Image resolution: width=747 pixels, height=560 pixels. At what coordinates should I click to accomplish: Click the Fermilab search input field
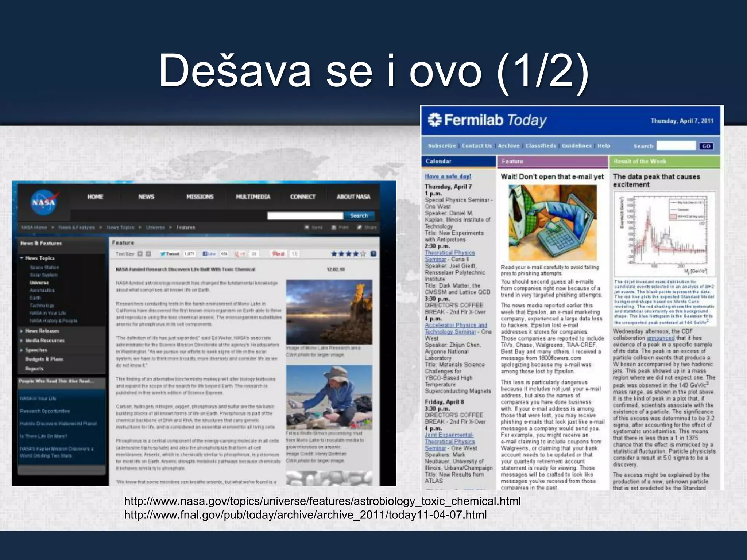676,146
